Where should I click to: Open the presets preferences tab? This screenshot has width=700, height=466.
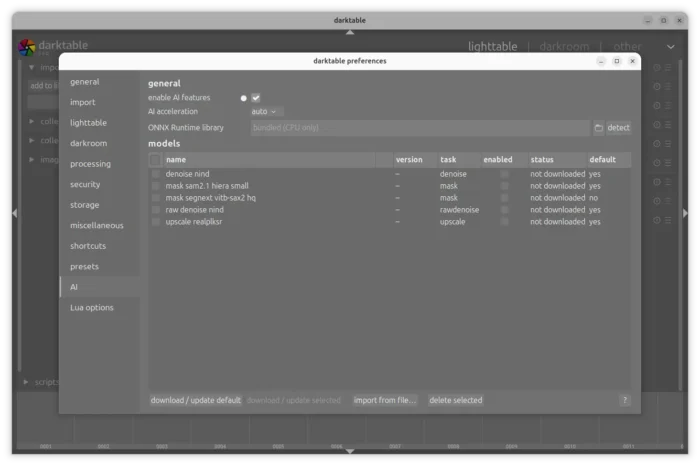[x=84, y=267]
